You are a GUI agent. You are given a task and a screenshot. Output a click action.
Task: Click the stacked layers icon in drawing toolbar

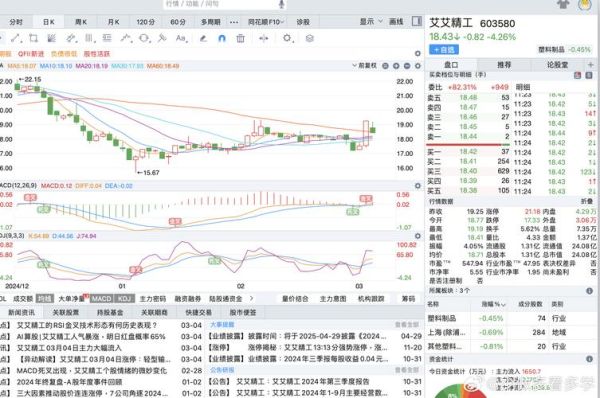pyautogui.click(x=310, y=38)
